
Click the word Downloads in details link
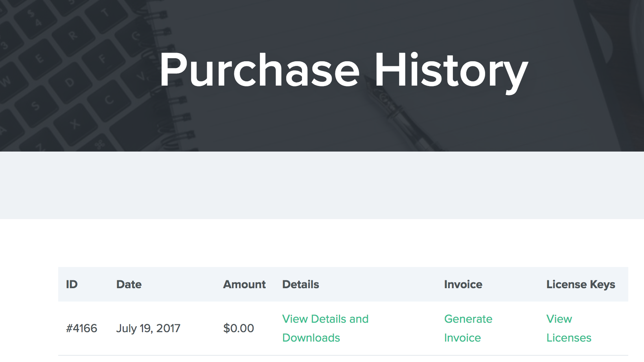(x=311, y=338)
